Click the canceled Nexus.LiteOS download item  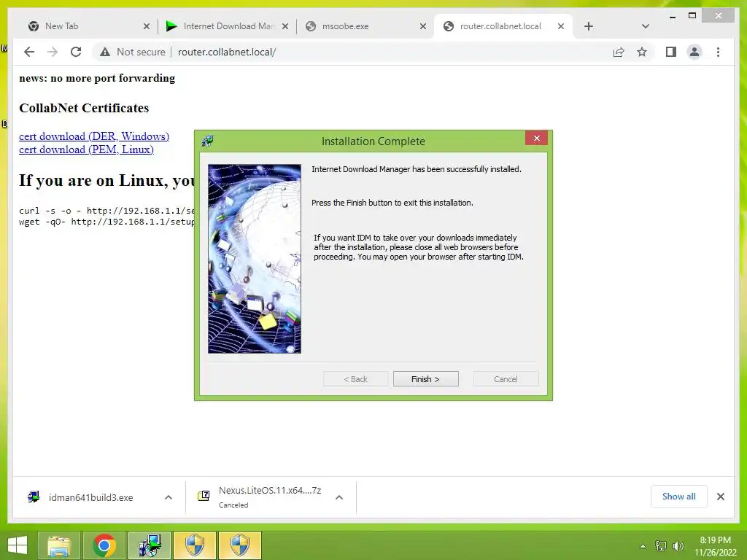[270, 497]
